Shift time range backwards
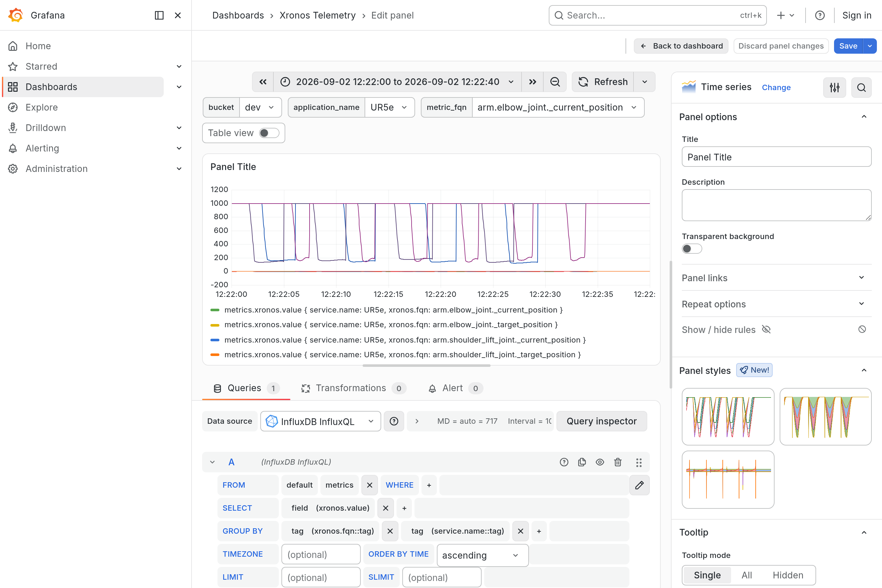The height and width of the screenshot is (588, 882). coord(263,82)
